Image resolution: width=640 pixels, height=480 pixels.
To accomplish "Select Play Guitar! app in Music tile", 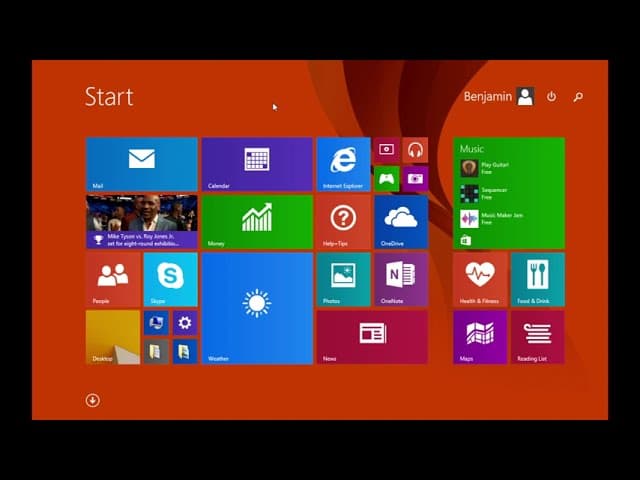I will click(485, 168).
